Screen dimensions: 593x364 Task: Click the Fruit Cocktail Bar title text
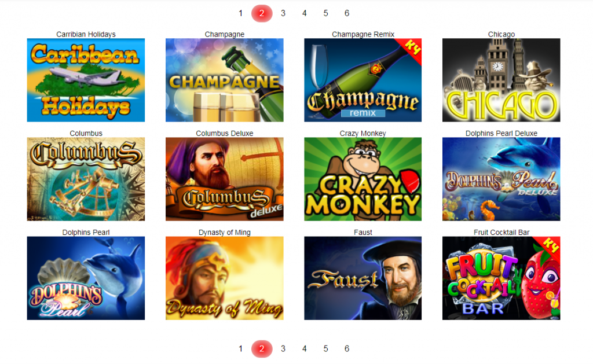[502, 232]
